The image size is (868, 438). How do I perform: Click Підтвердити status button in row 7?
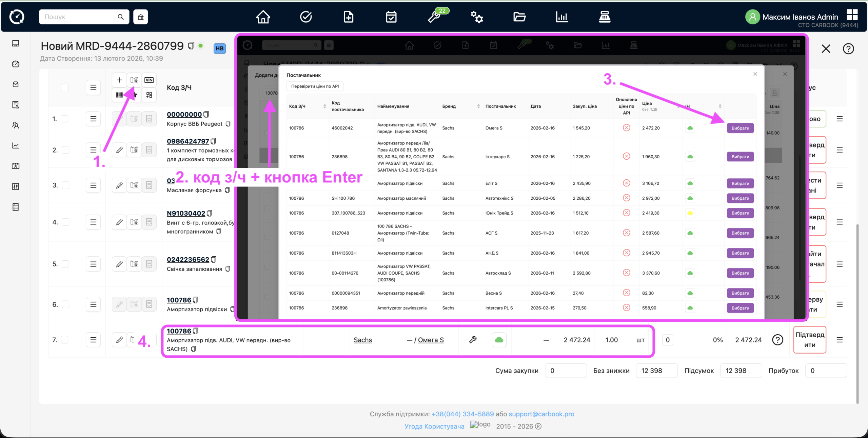pyautogui.click(x=810, y=340)
